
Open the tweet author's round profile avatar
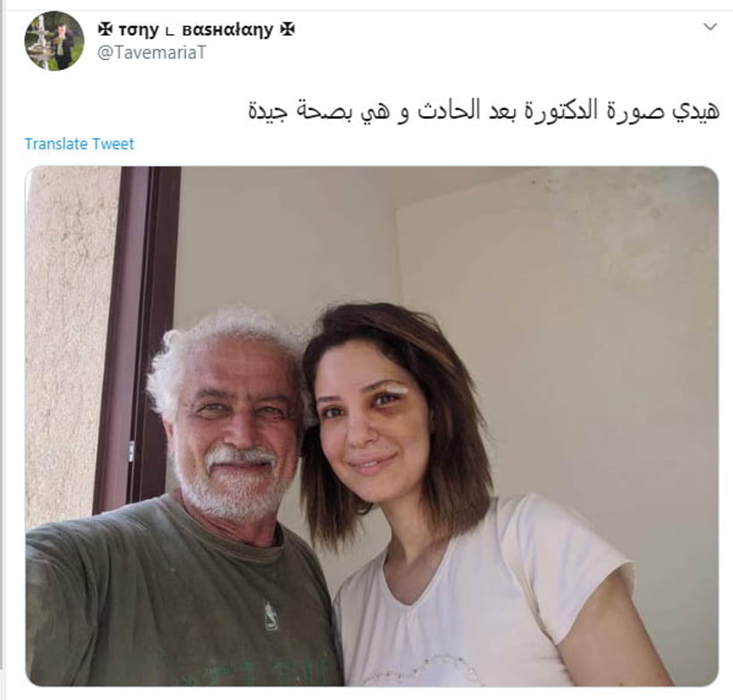pos(55,41)
